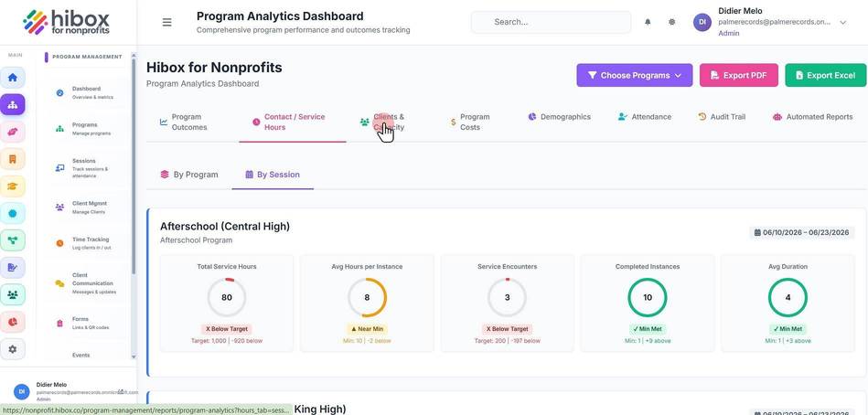This screenshot has height=415, width=868.
Task: Select the By Program sub-tab
Action: point(189,175)
